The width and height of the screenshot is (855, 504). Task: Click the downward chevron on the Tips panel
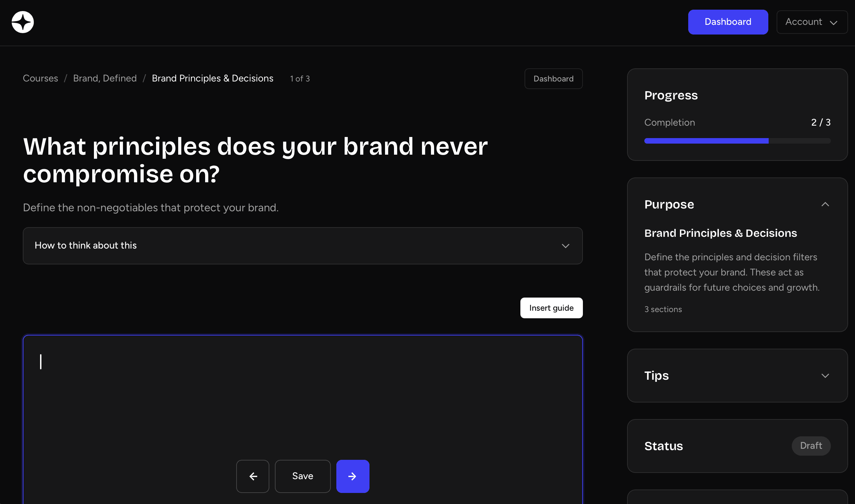[x=825, y=376]
